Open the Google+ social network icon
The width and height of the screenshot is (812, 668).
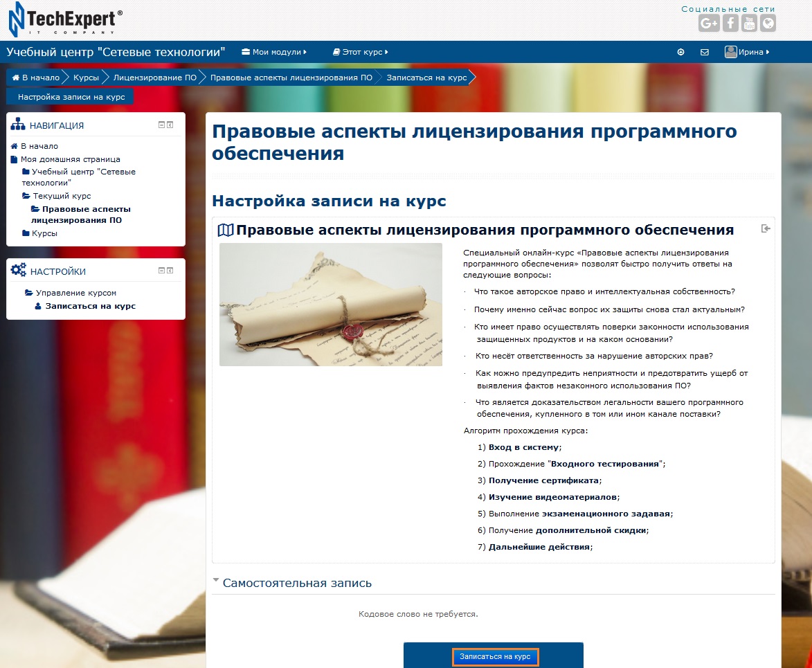point(709,23)
